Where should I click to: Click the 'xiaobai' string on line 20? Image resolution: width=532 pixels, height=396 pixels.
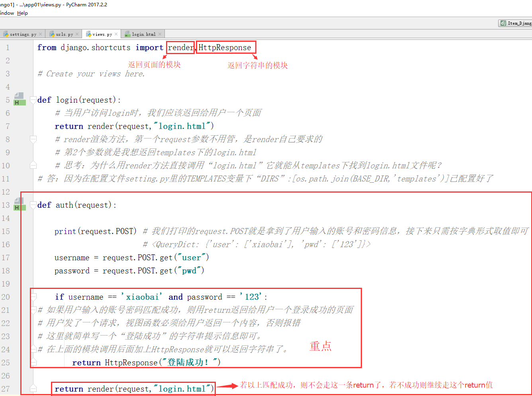point(142,297)
